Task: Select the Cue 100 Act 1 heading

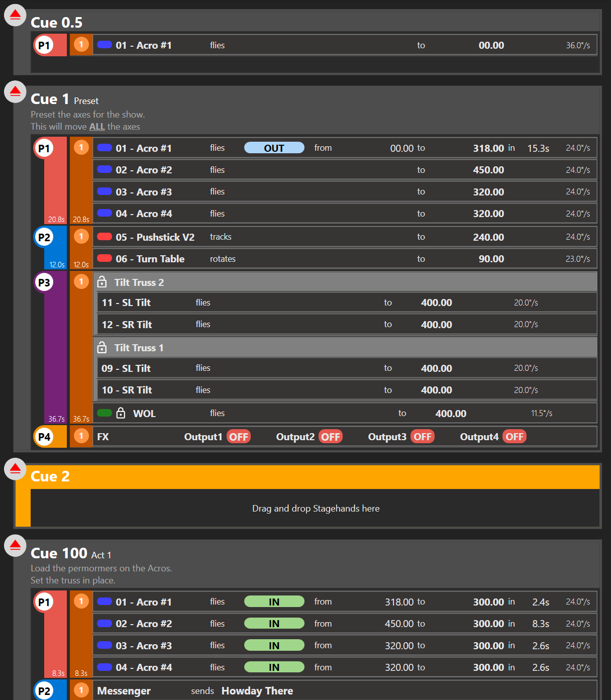Action: tap(71, 553)
